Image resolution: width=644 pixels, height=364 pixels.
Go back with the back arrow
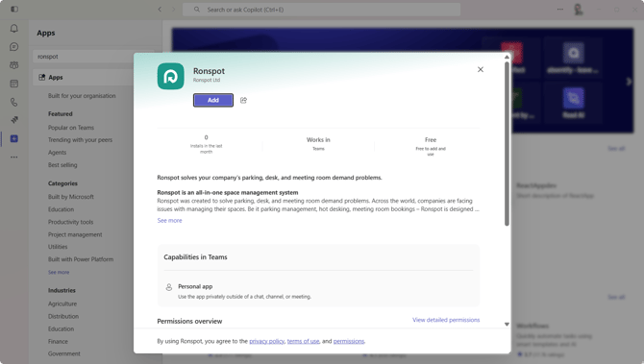tap(160, 9)
